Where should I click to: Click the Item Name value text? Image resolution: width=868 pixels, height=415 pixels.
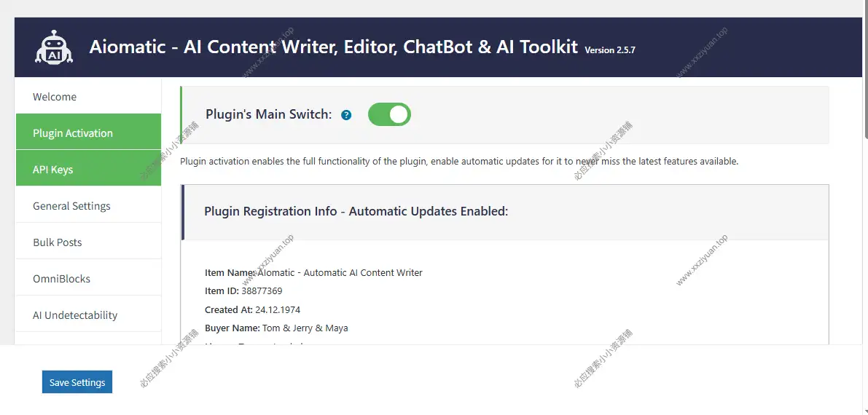coord(341,272)
